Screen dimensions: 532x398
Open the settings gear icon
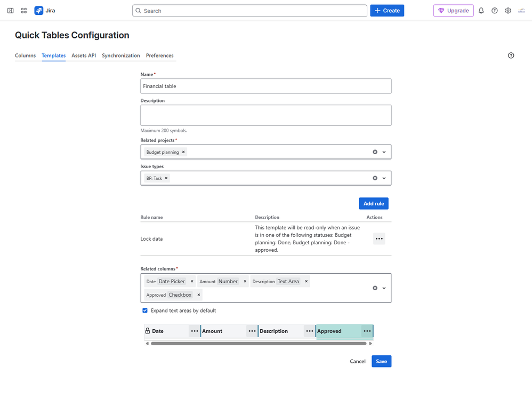pos(508,11)
